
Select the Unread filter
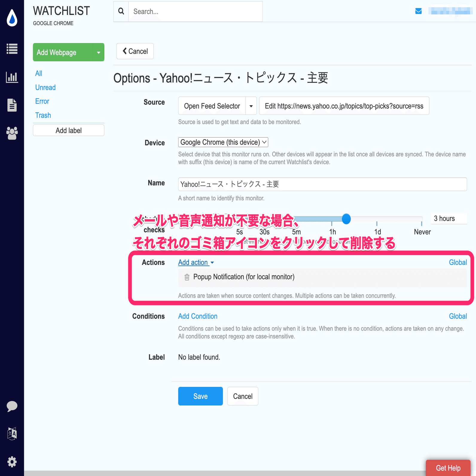click(x=45, y=88)
